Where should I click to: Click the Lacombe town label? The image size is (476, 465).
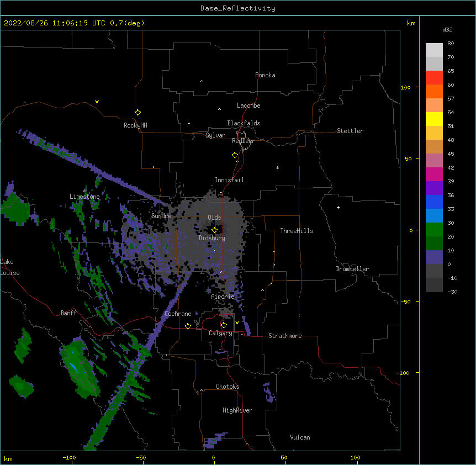tap(248, 105)
